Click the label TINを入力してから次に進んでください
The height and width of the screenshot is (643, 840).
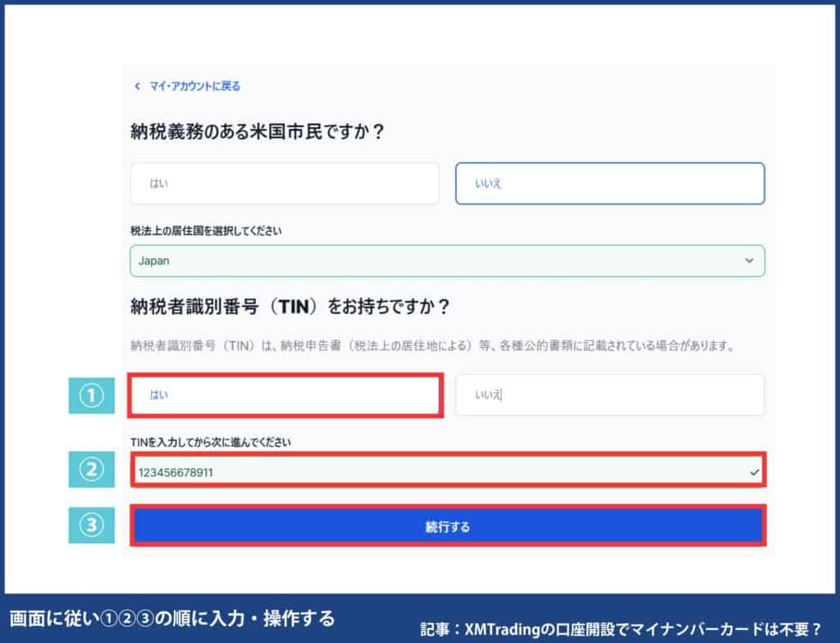pyautogui.click(x=211, y=442)
